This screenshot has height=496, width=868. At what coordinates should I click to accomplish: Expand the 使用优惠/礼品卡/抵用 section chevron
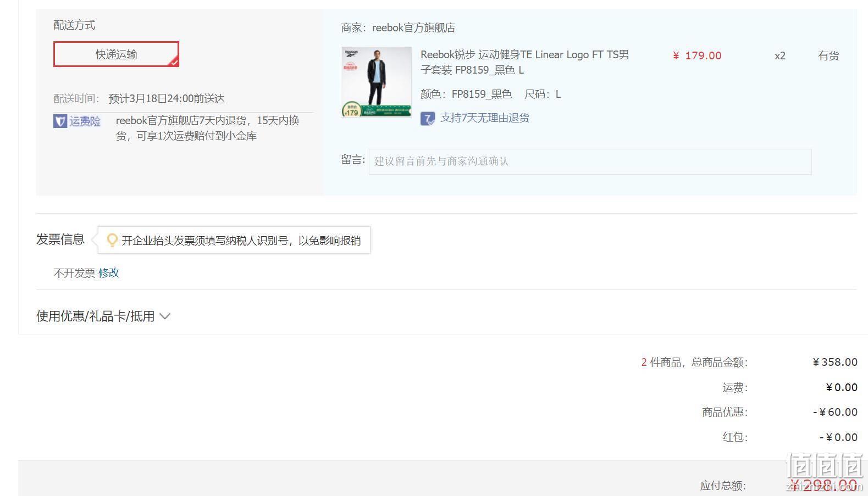(x=165, y=316)
